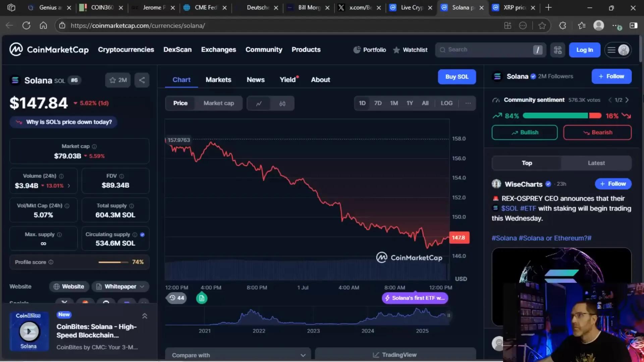Click the QR code scan icon
644x362 pixels.
click(x=557, y=50)
